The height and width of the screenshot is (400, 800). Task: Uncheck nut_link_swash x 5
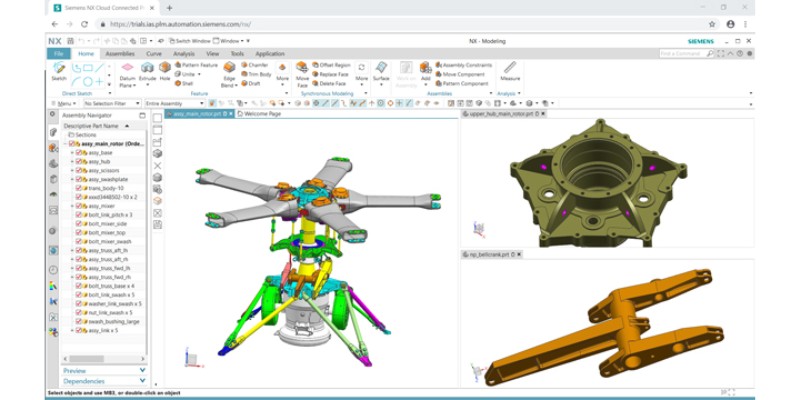coord(79,312)
